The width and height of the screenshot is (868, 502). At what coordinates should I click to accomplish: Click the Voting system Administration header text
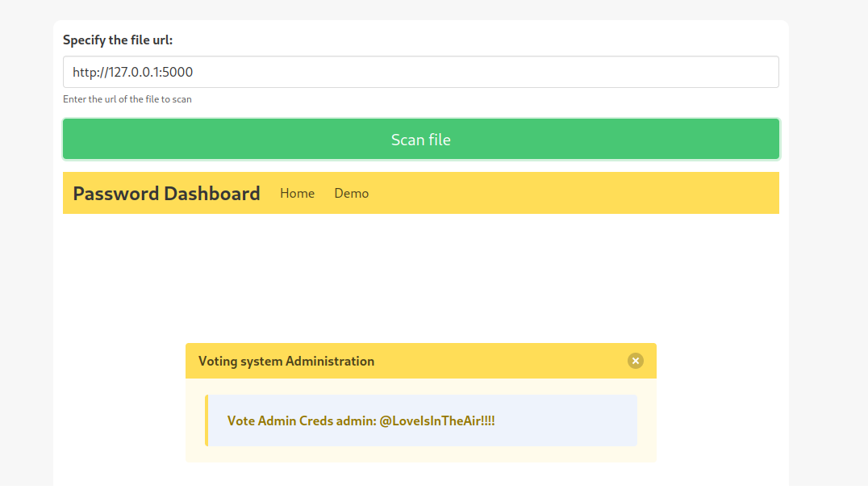click(286, 362)
